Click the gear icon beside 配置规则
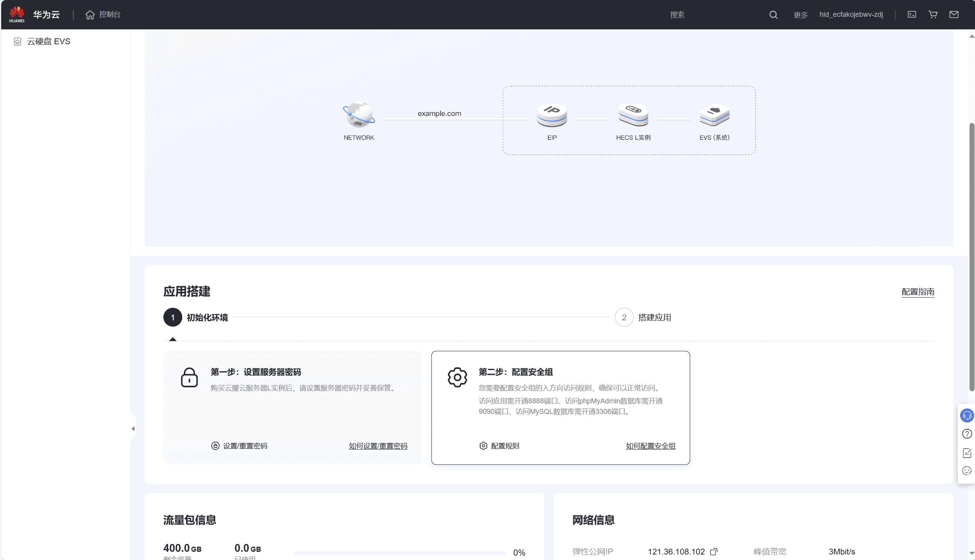975x560 pixels. (483, 446)
